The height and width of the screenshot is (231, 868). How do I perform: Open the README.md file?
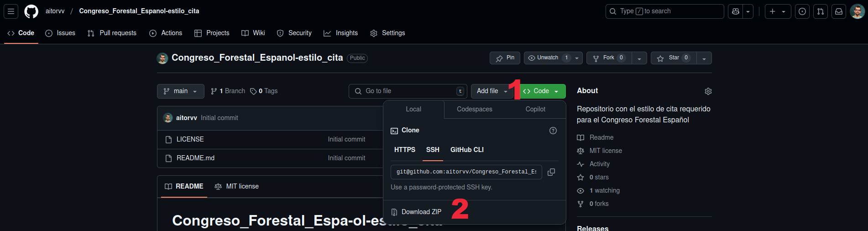click(x=195, y=158)
